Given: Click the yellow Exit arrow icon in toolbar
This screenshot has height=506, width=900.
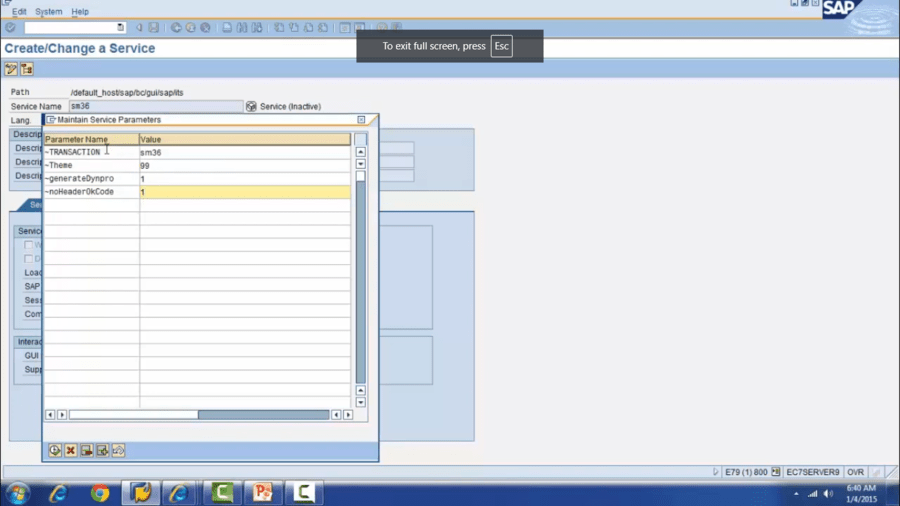Looking at the screenshot, I should tap(191, 28).
